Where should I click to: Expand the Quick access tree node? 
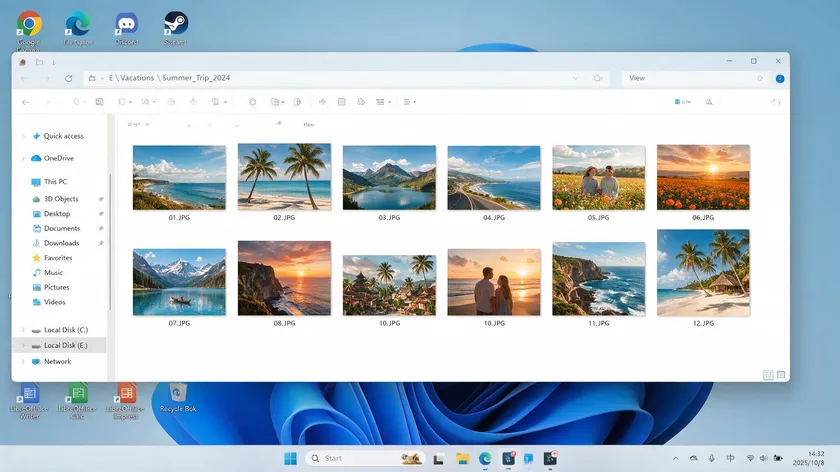[23, 136]
